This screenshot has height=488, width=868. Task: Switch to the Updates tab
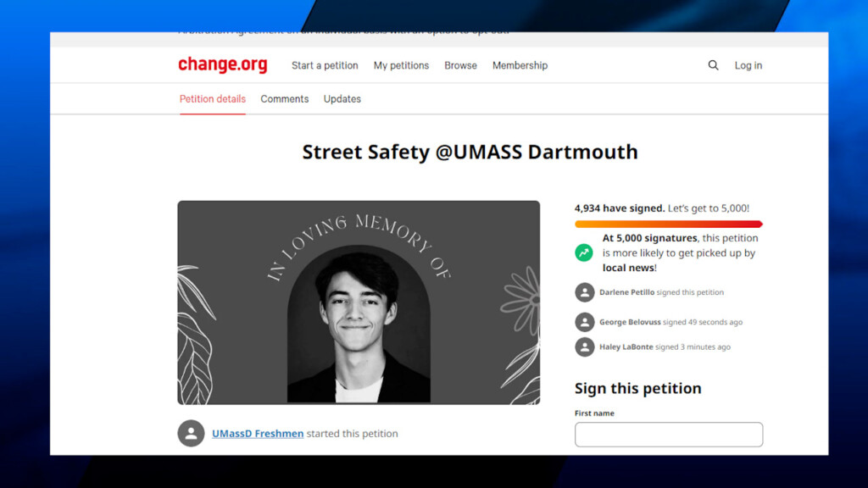point(342,99)
